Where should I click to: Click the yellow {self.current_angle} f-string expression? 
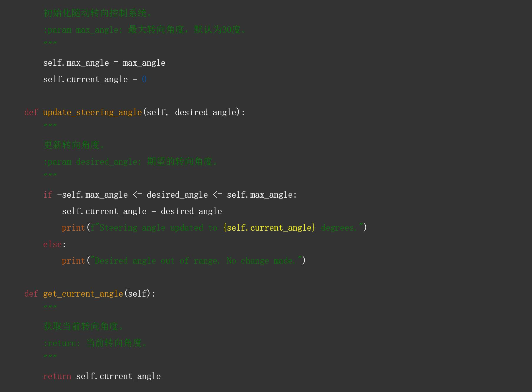[x=269, y=228]
